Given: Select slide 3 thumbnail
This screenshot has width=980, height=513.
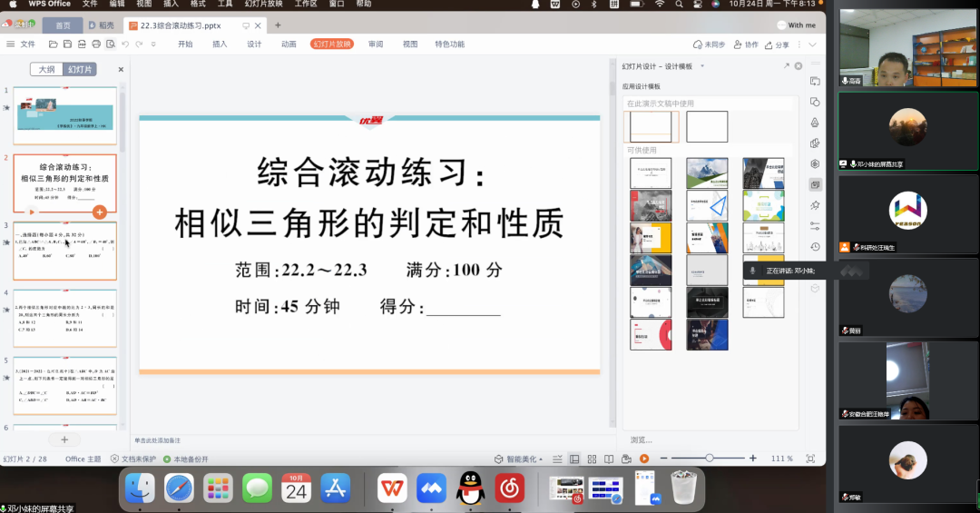Looking at the screenshot, I should pos(65,251).
